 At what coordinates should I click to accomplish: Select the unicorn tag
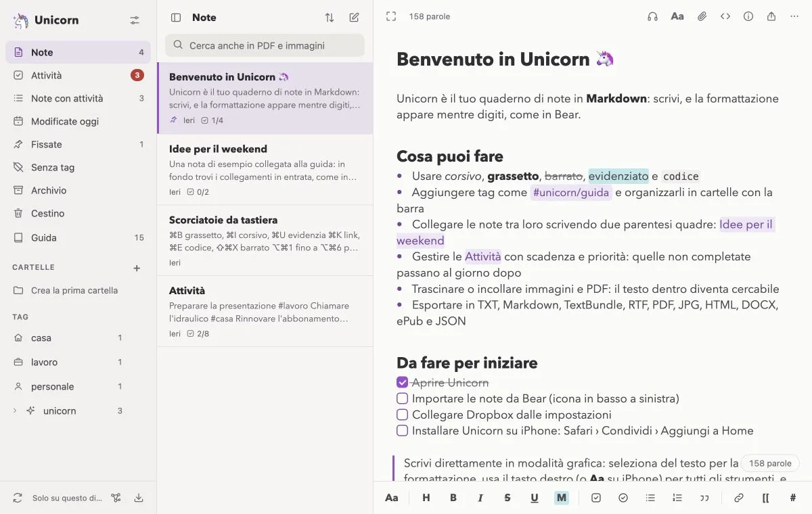pos(78,411)
